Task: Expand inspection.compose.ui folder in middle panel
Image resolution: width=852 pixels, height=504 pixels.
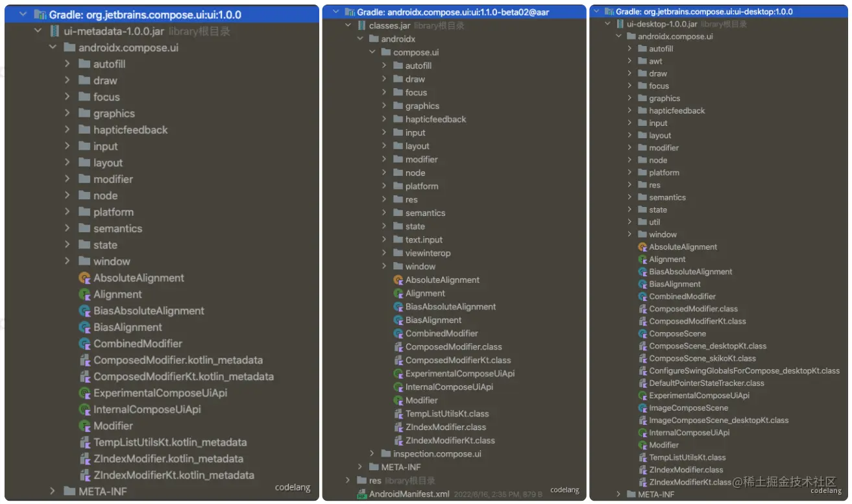Action: click(x=372, y=454)
